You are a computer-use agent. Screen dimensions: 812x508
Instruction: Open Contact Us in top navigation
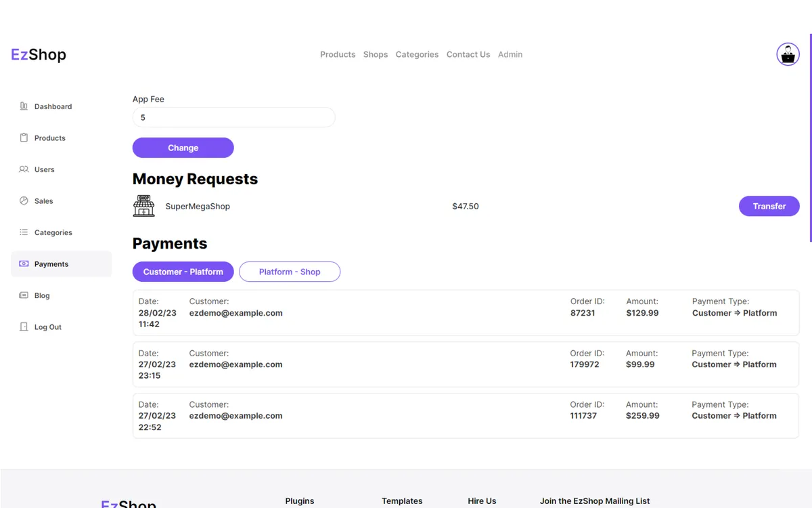click(468, 54)
